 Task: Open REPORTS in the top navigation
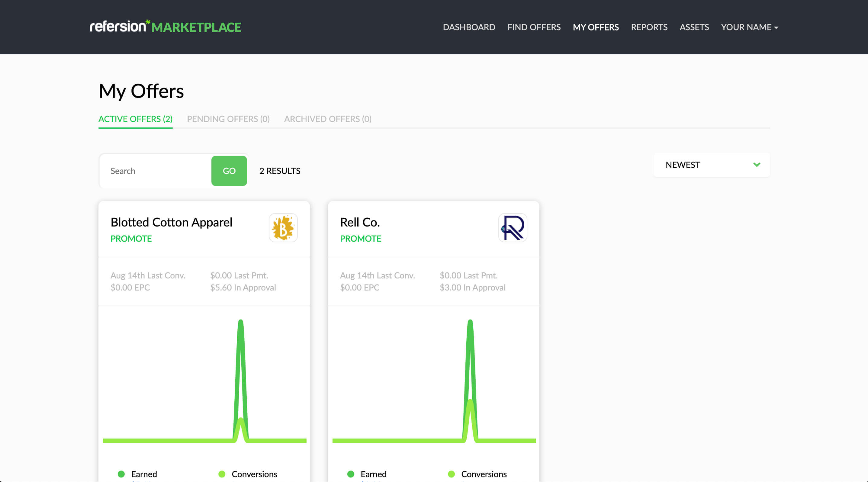(x=649, y=27)
